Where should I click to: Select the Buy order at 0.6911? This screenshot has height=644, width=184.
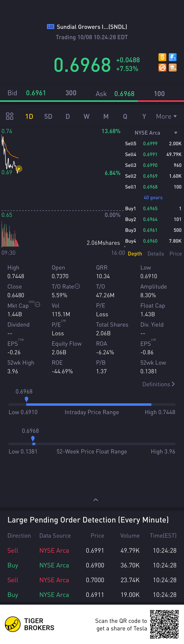coord(92,594)
